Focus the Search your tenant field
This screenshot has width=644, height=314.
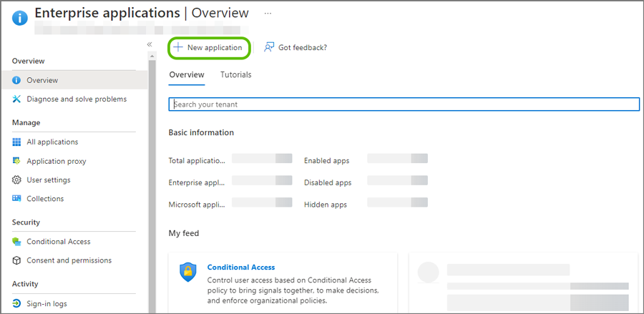pyautogui.click(x=404, y=104)
